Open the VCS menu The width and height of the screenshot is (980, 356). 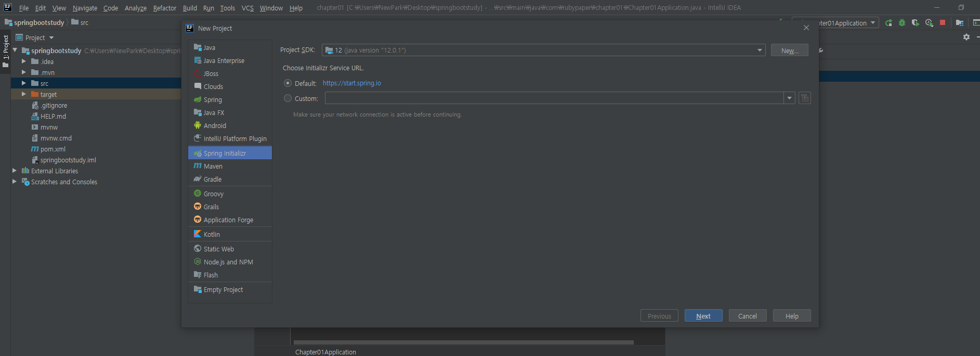click(247, 8)
